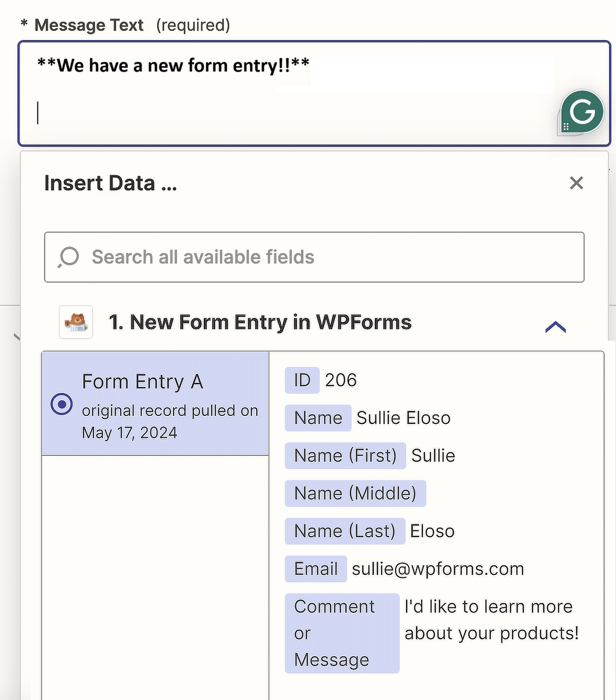Insert the Name (Middle) field pill
Screen dimensions: 616x700
(x=355, y=494)
